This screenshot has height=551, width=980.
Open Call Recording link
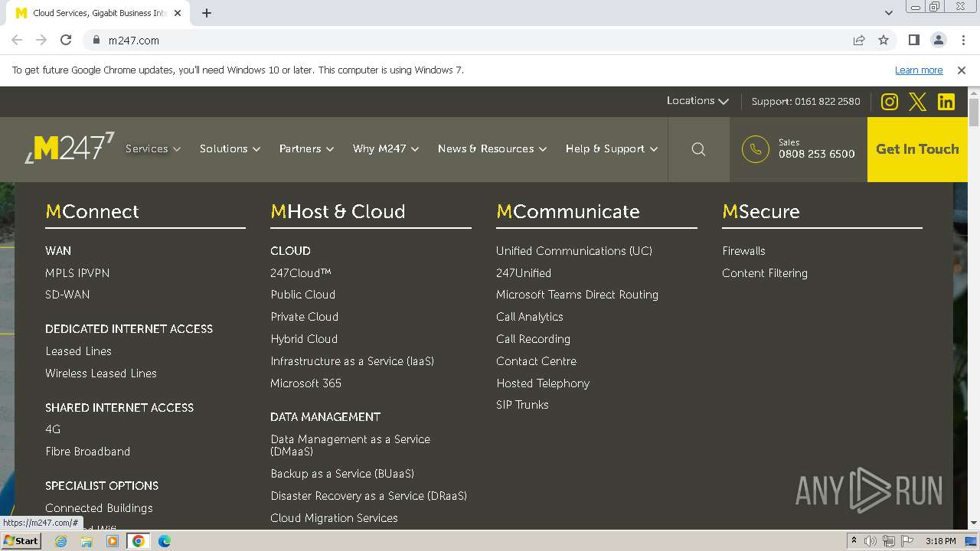[533, 339]
